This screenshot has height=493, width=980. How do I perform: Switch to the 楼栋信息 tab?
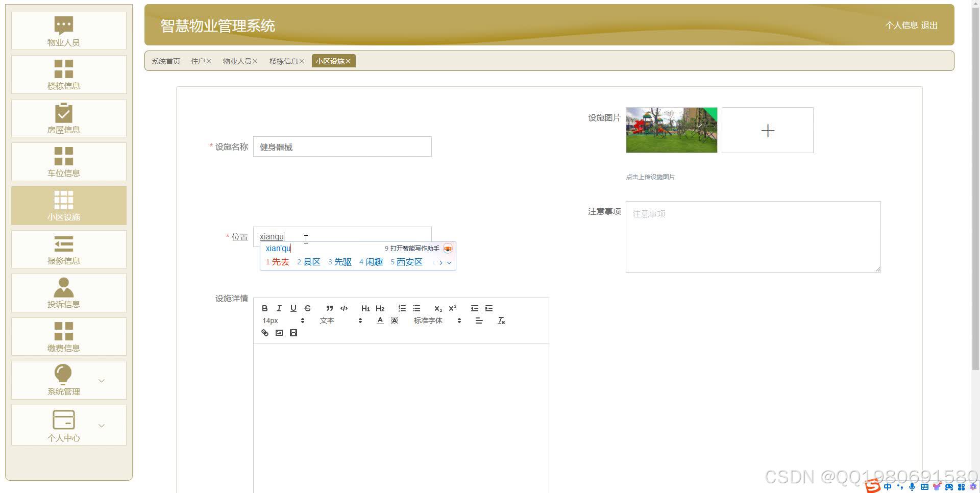[x=283, y=61]
